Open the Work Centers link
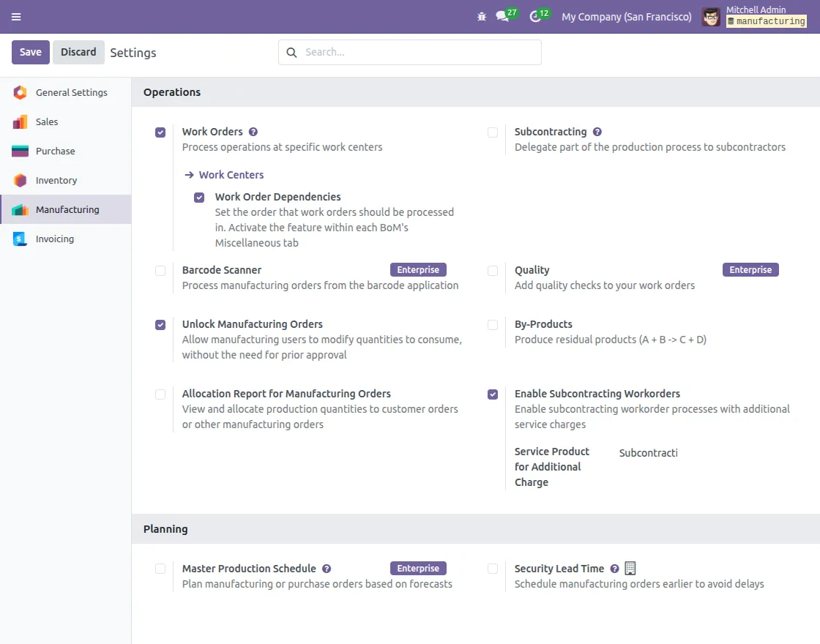Screen dimensions: 820x644 click(x=231, y=175)
